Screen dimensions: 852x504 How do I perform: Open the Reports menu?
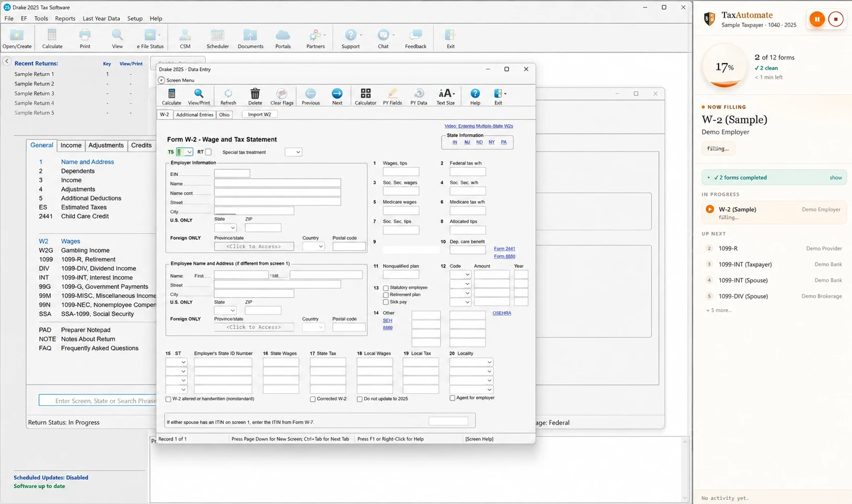(65, 18)
